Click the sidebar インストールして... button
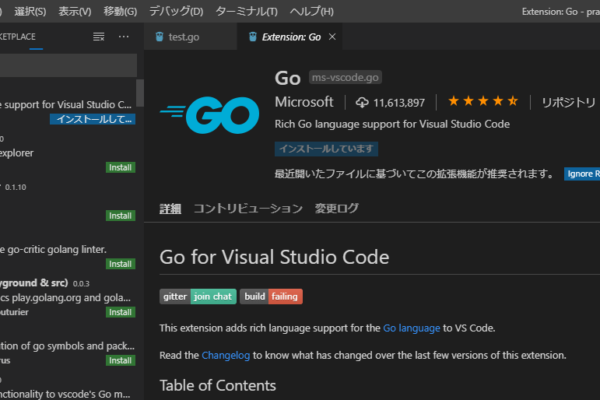600x400 pixels. 93,119
